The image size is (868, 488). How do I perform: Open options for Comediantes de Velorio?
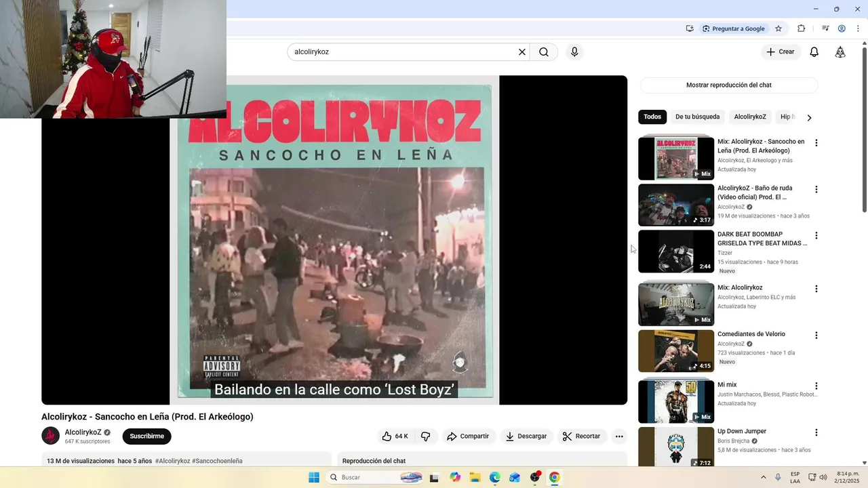(816, 335)
